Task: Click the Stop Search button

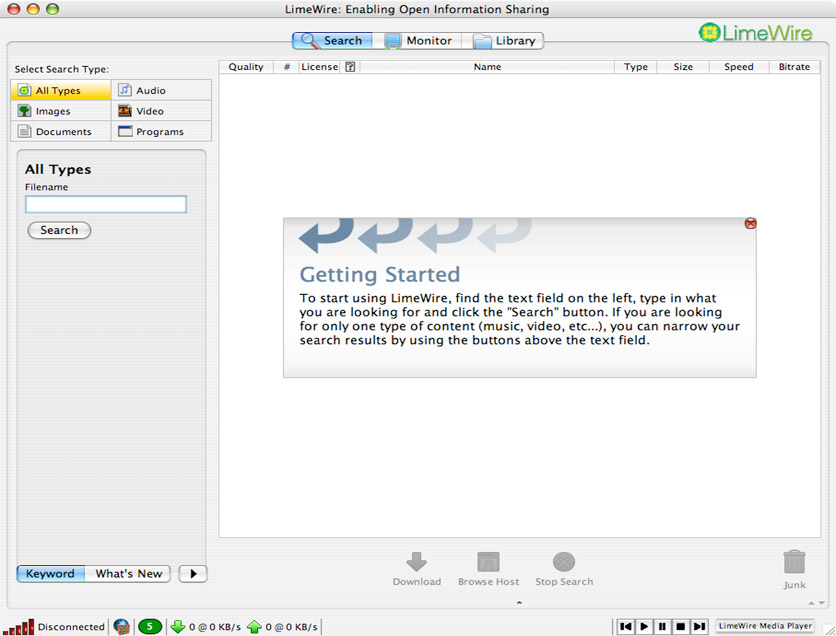Action: 564,569
